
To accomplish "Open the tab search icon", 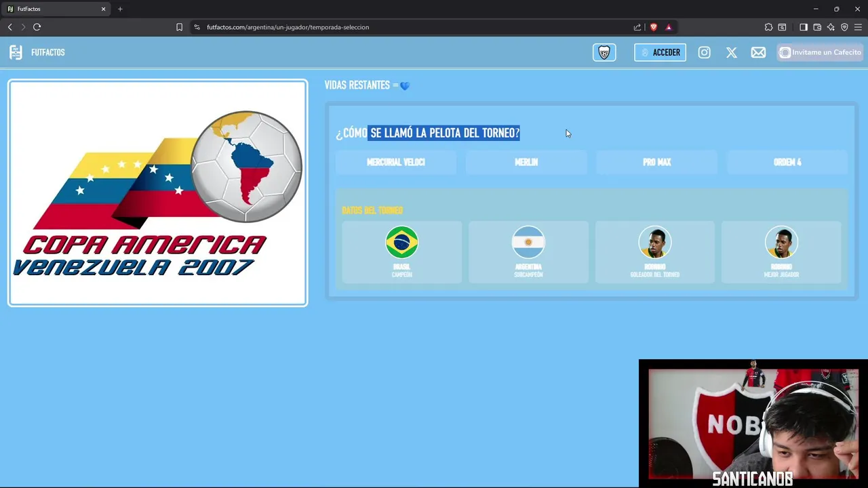I will 782,27.
